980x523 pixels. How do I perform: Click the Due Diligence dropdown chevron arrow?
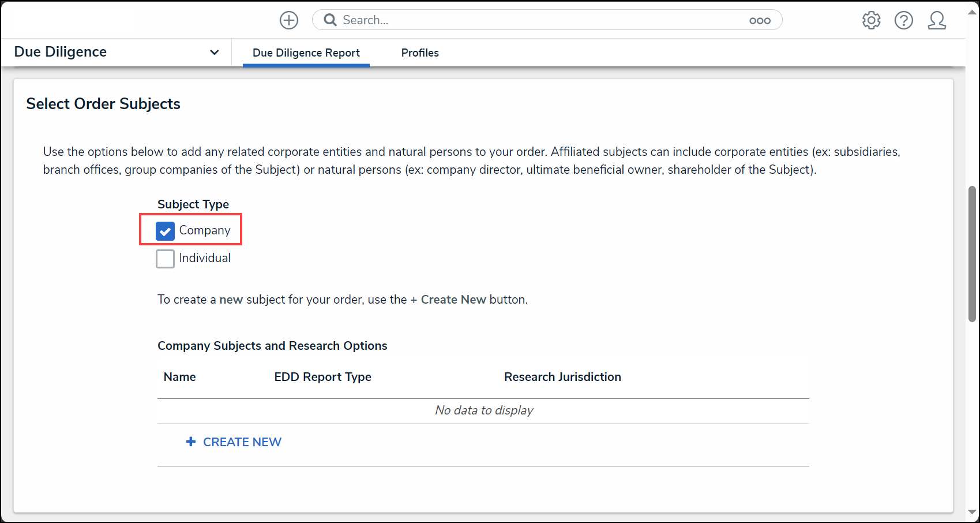tap(215, 53)
